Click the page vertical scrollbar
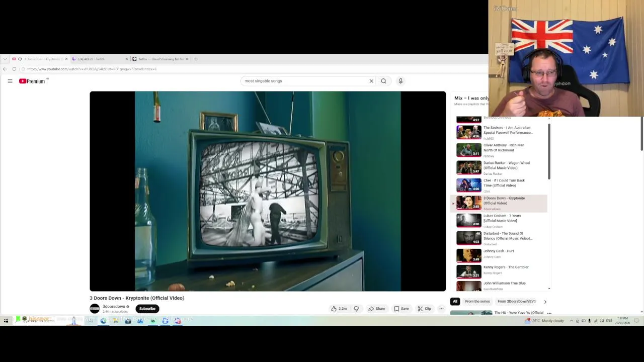Screen dimensions: 644x362 point(641,133)
